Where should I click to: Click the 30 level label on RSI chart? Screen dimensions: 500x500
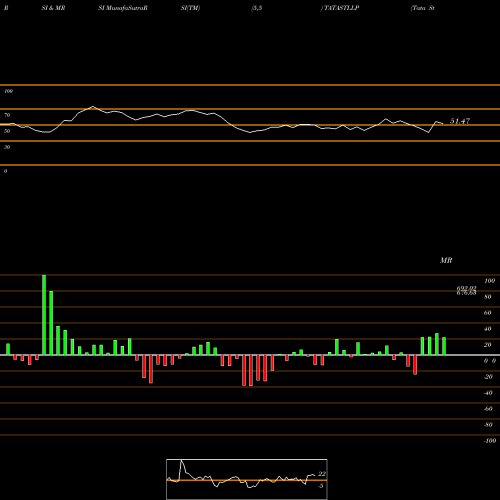point(7,147)
